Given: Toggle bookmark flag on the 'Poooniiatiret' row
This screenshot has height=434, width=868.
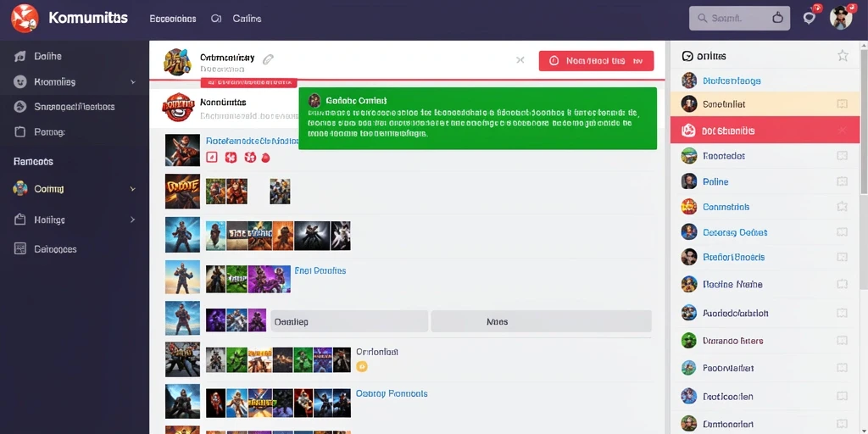Looking at the screenshot, I should (842, 368).
